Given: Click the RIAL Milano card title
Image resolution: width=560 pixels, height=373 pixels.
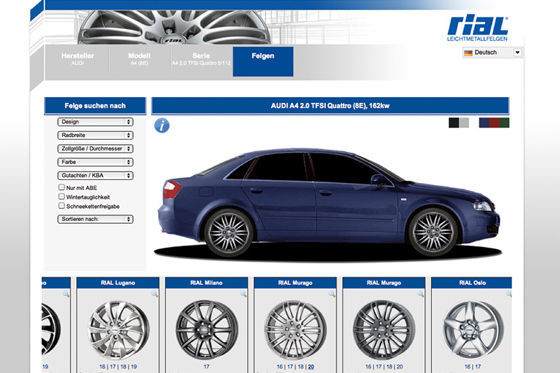Looking at the screenshot, I should [206, 283].
